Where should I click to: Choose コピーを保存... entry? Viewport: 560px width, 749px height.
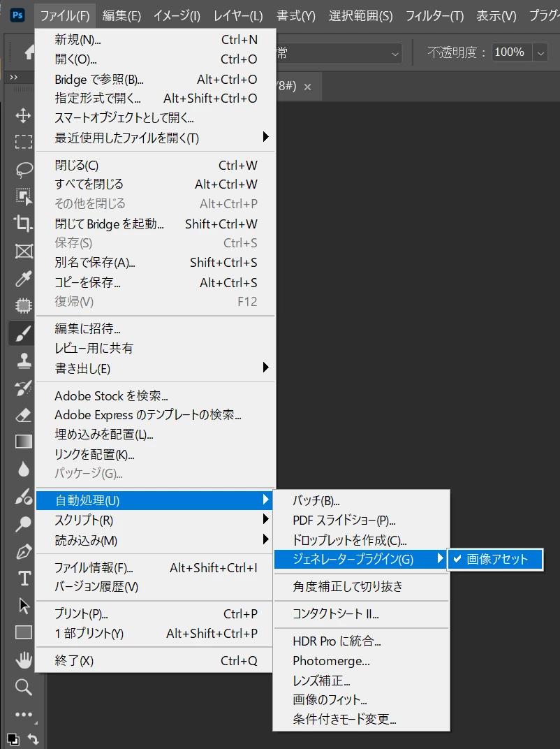coord(156,282)
